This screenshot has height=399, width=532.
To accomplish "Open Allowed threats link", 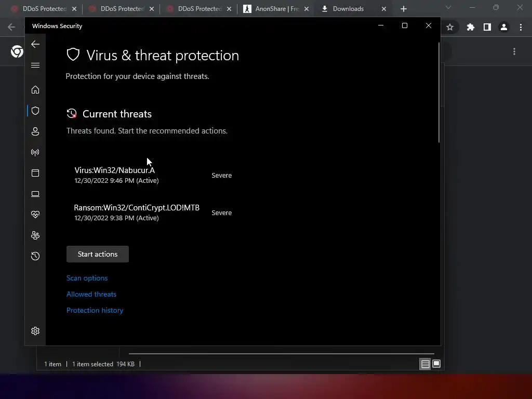I will (91, 294).
